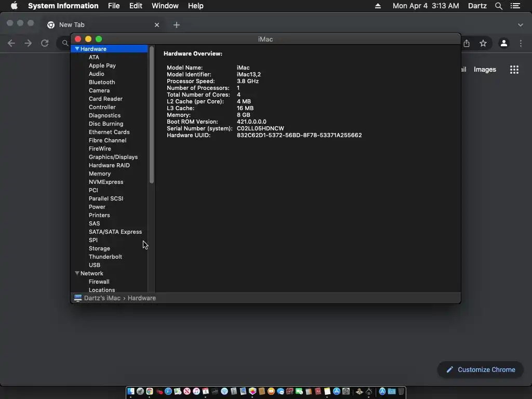
Task: Open Google Chrome from the Dock
Action: (x=149, y=391)
